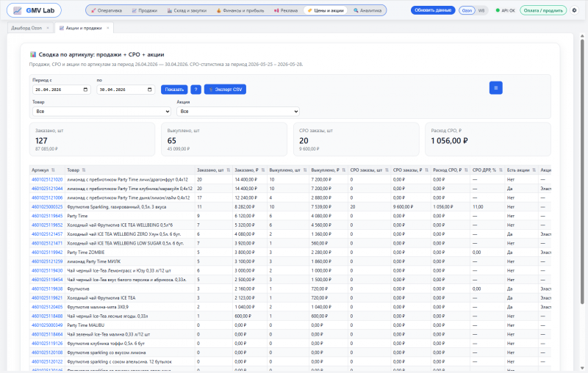Open article link 4601025120122
588x373 pixels.
pos(47,362)
